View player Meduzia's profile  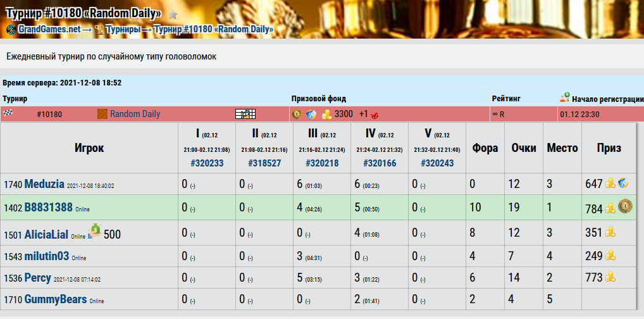click(44, 184)
